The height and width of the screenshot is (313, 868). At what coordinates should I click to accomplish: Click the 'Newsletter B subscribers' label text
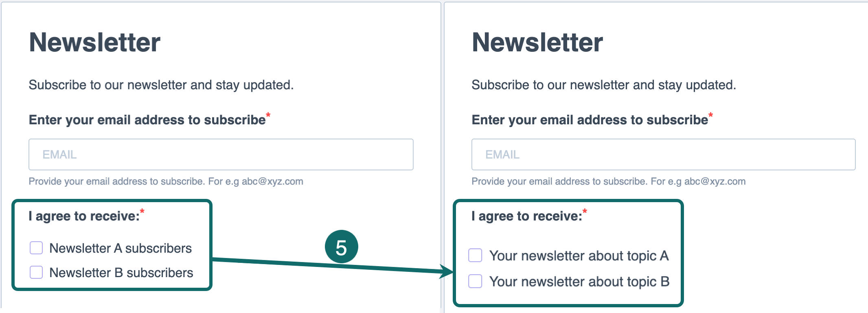[121, 273]
